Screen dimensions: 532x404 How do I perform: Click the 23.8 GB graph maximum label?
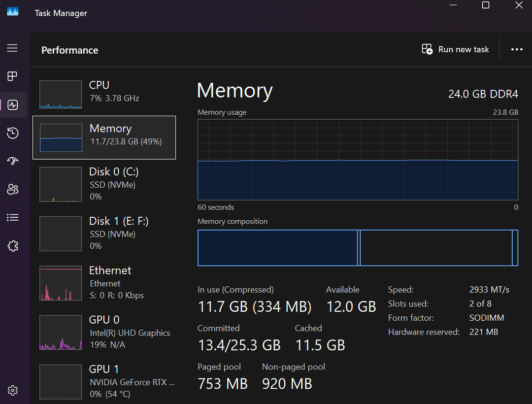point(505,112)
